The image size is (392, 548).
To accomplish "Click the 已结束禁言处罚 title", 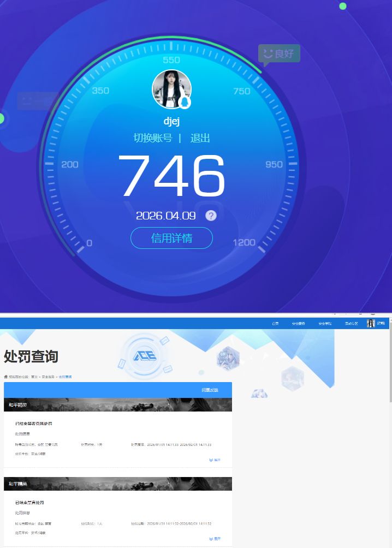I will (x=29, y=502).
